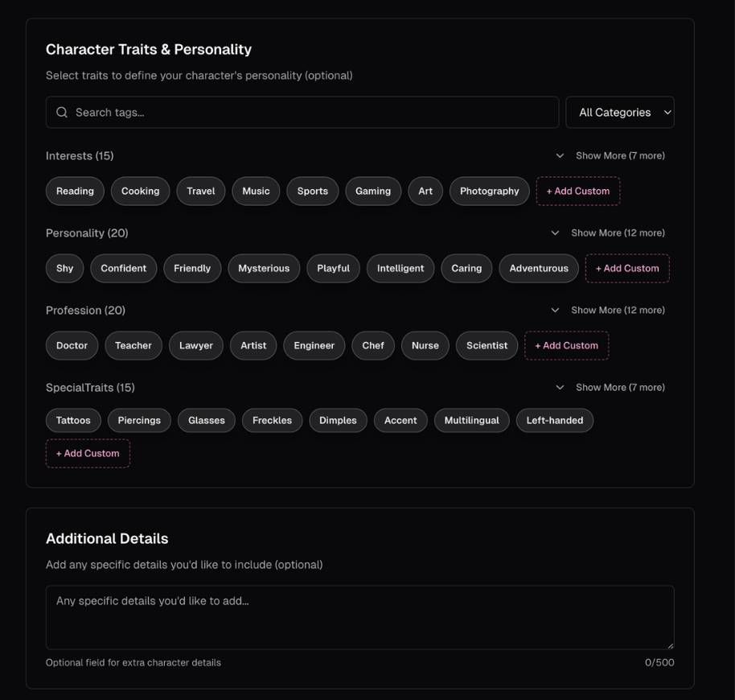Choose the Engineer profession tag
Screen dimensions: 735x700
pos(314,346)
